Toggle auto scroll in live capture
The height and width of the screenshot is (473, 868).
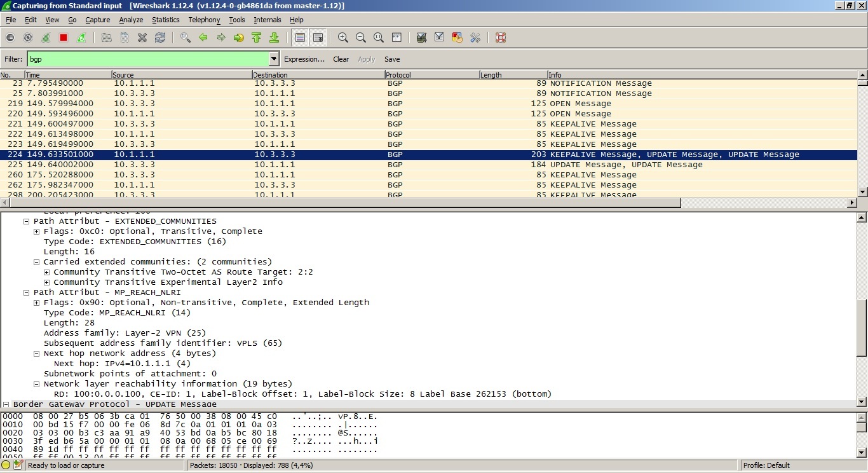pyautogui.click(x=318, y=38)
